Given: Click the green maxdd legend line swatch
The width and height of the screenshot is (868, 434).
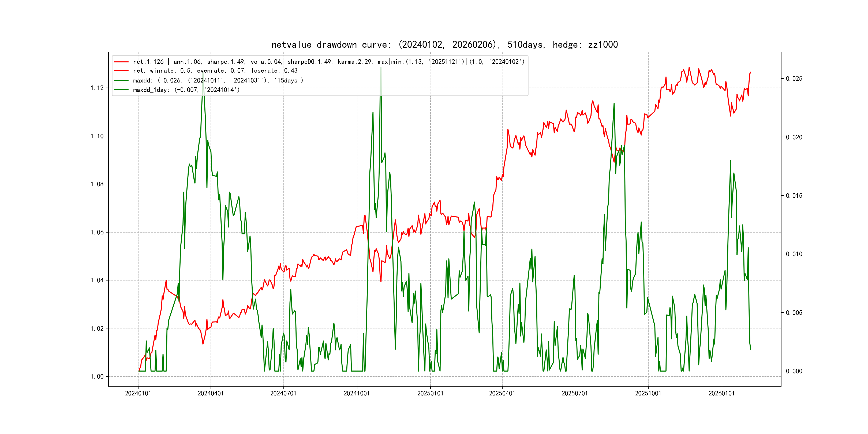Looking at the screenshot, I should (x=121, y=81).
